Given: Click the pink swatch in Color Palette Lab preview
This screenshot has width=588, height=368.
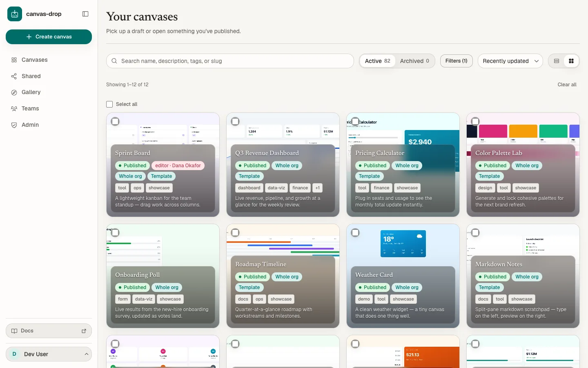Looking at the screenshot, I should coord(493,131).
